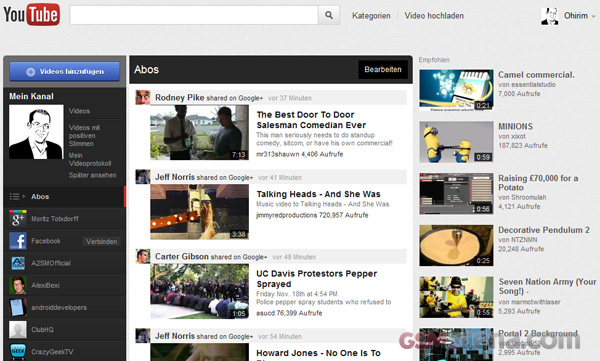Open Camel commercial. title
The image size is (600, 361).
point(536,75)
